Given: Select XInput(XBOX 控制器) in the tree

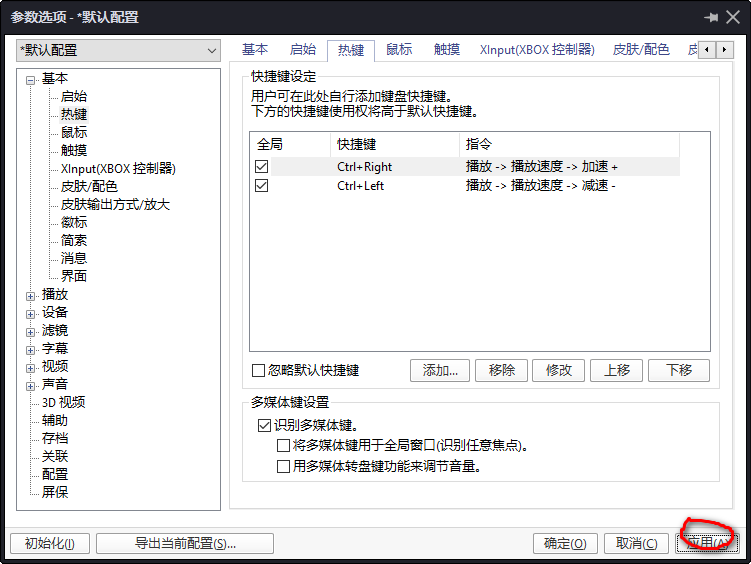Looking at the screenshot, I should click(x=118, y=169).
